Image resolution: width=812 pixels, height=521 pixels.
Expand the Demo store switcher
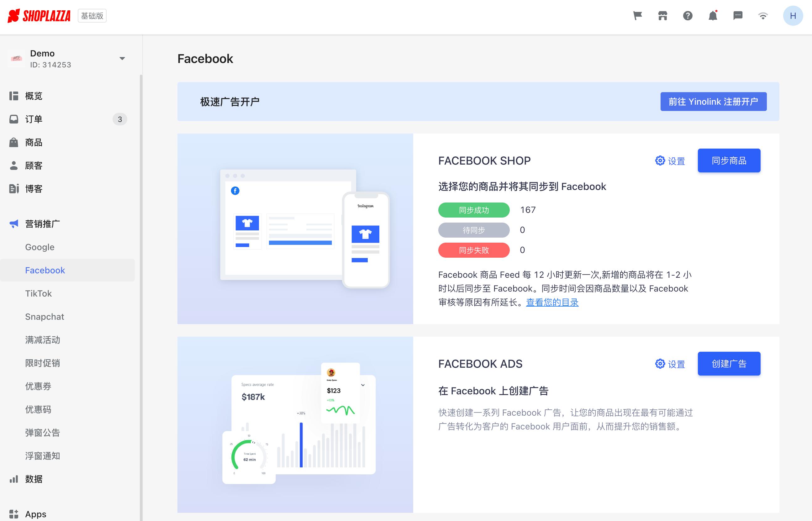pos(123,58)
